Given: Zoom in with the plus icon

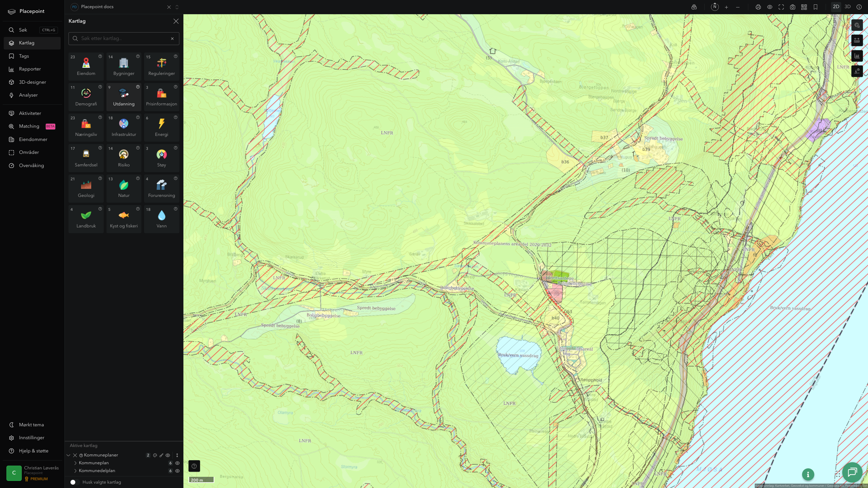Looking at the screenshot, I should coord(726,7).
